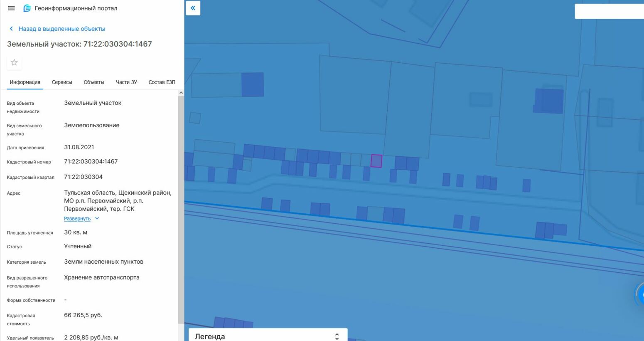
Task: Click the Геоинформационный портал title text
Action: [x=76, y=8]
